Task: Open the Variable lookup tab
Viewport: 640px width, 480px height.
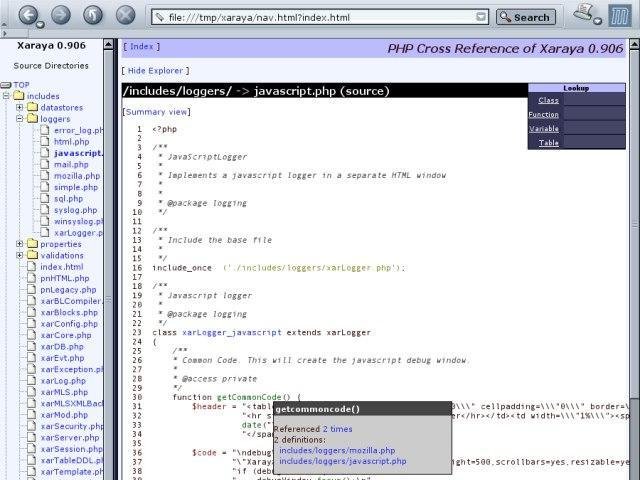Action: tap(544, 129)
